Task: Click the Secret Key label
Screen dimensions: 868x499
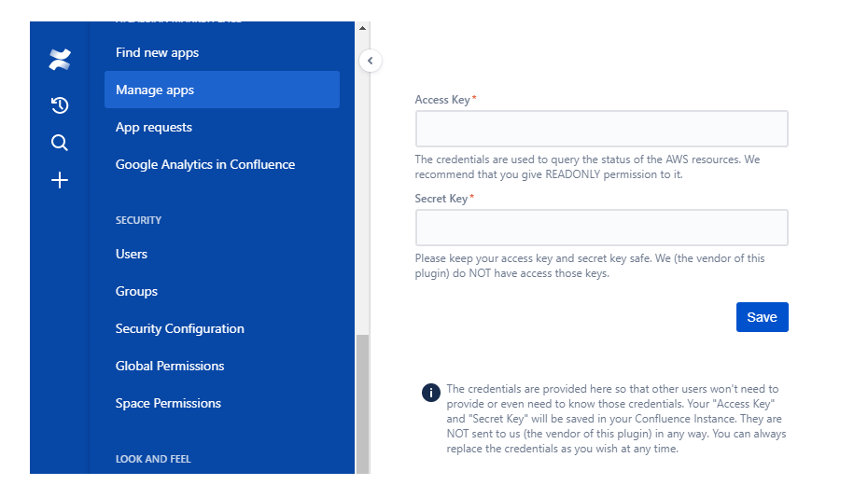Action: pyautogui.click(x=441, y=199)
